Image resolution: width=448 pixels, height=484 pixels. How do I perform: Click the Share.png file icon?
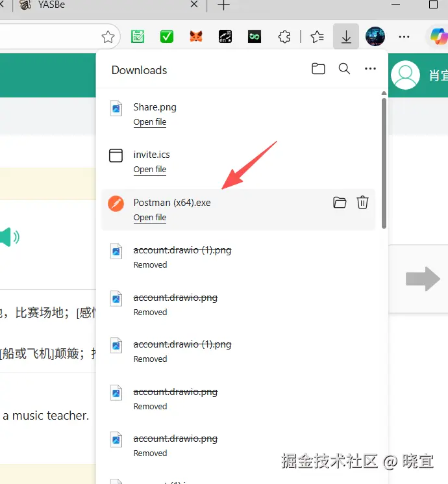point(116,108)
